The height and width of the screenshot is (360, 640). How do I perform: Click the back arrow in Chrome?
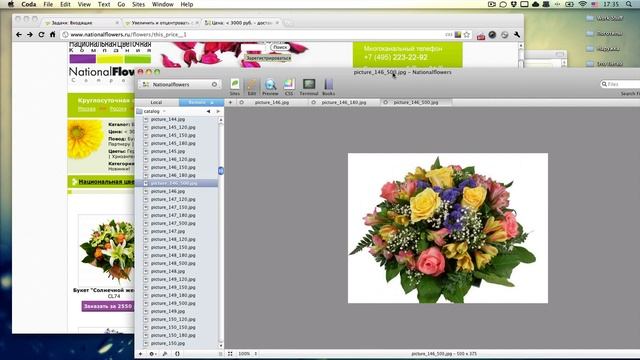[x=19, y=35]
